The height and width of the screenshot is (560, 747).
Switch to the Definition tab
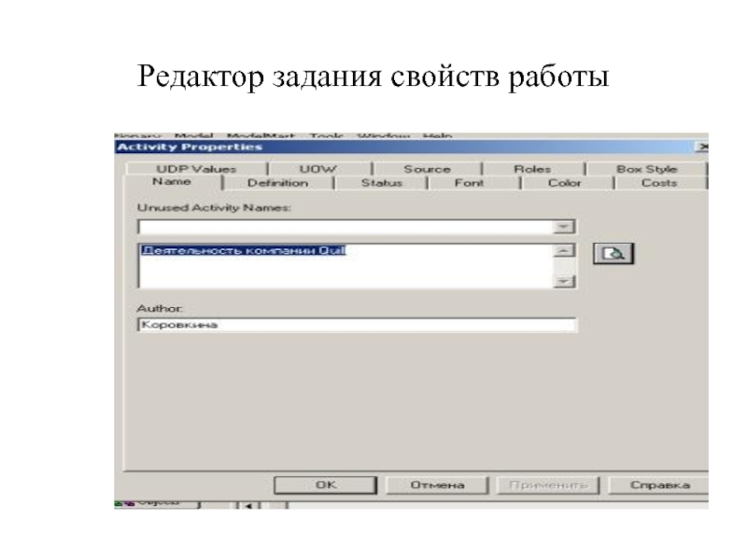[x=277, y=183]
